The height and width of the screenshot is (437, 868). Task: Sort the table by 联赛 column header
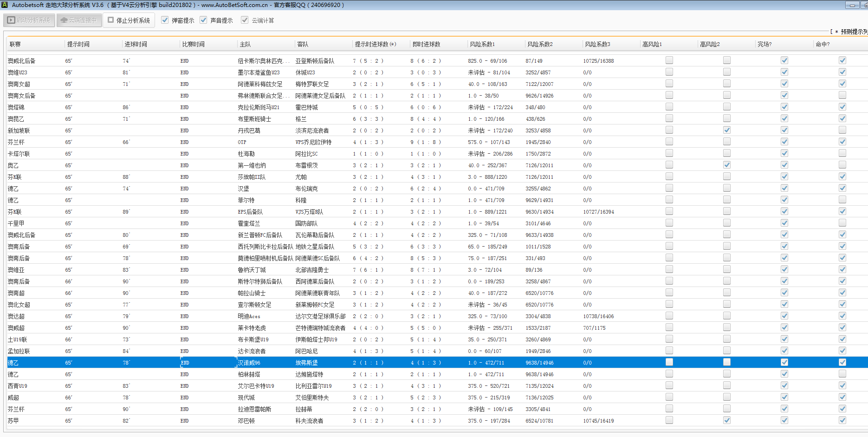(15, 44)
